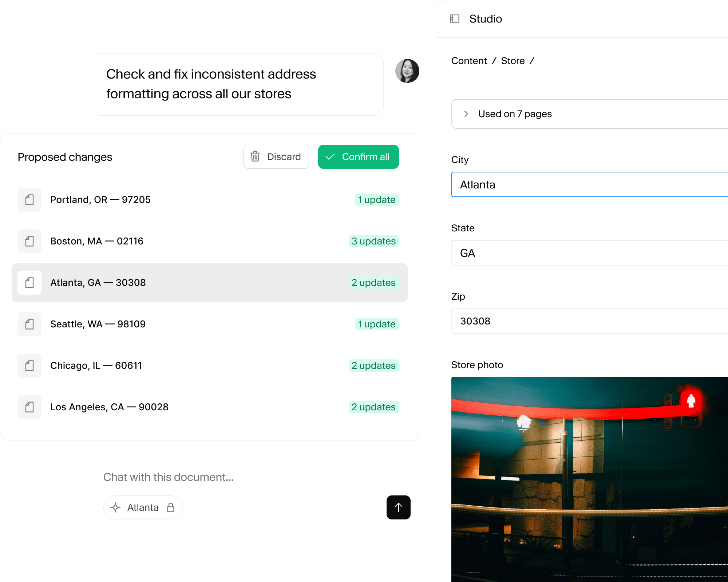
Task: Click the Confirm all button
Action: [358, 156]
